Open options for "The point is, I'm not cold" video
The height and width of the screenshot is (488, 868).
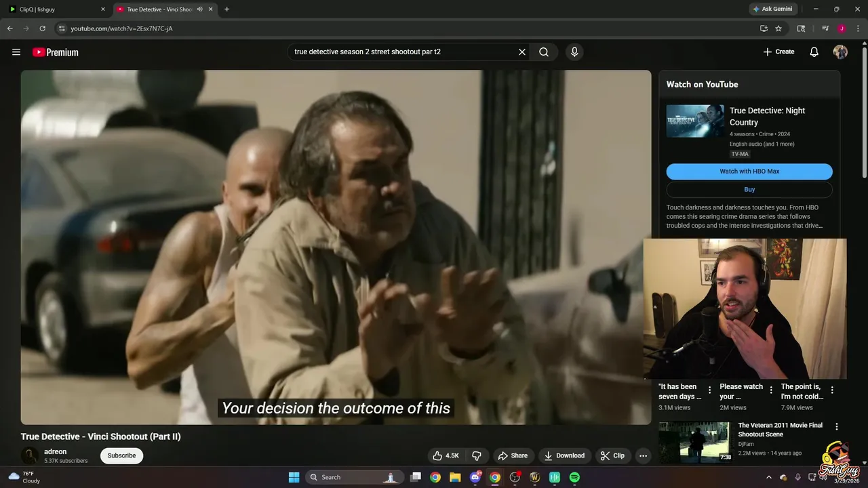click(832, 390)
